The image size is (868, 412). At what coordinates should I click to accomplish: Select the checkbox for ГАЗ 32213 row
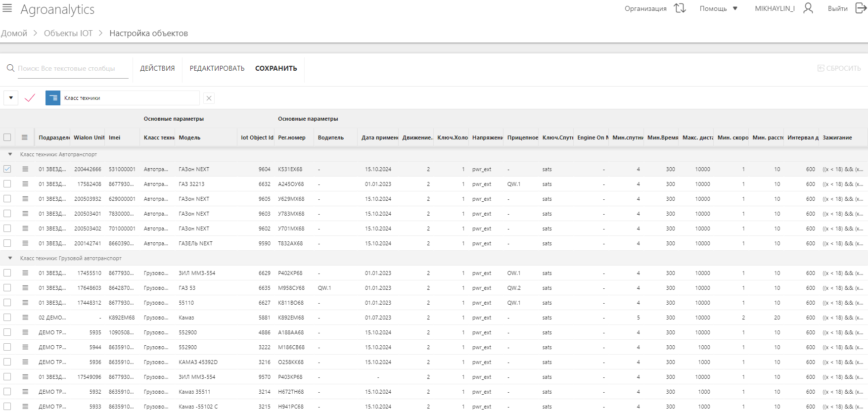click(x=7, y=184)
